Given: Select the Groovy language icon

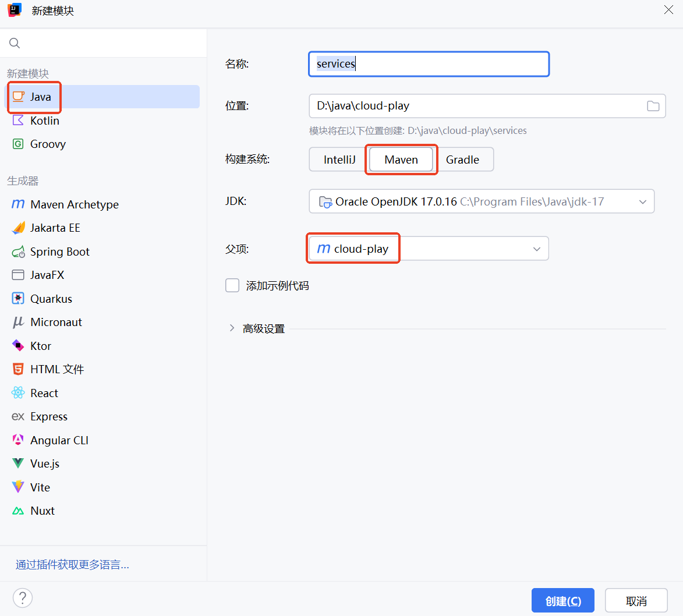Looking at the screenshot, I should pos(18,144).
